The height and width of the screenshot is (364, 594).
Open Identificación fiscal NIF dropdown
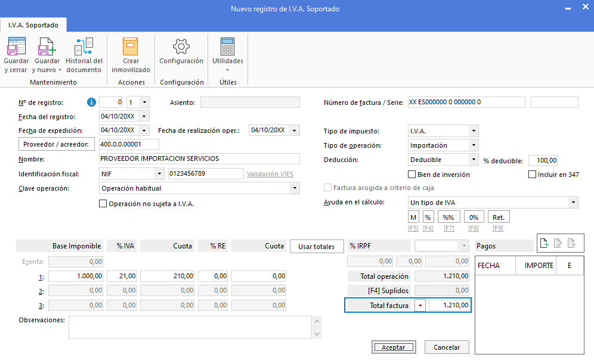(x=159, y=174)
